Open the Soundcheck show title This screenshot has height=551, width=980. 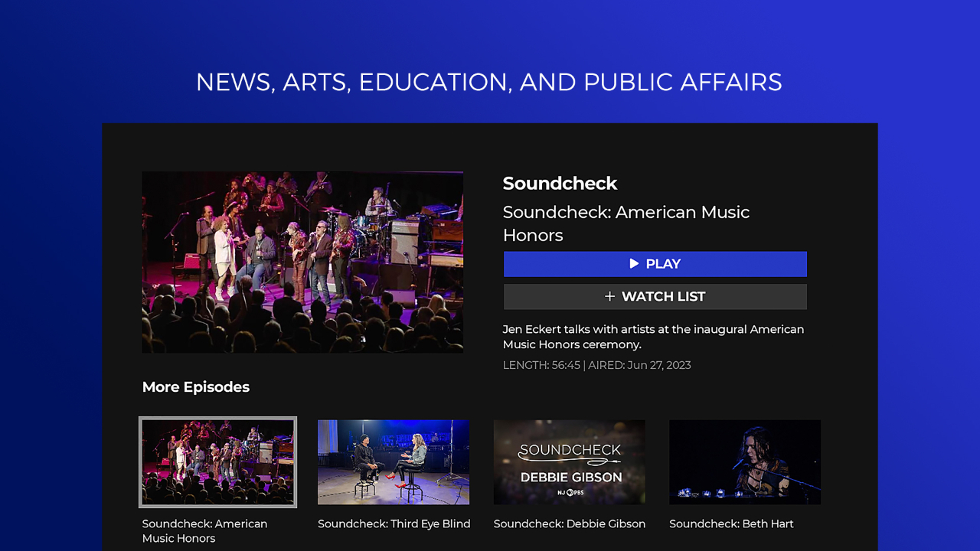(560, 183)
